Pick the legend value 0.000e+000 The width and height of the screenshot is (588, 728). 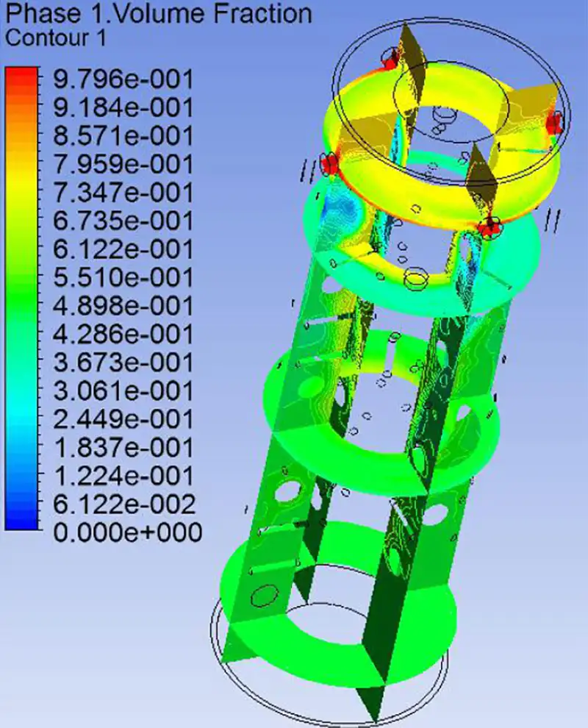(x=128, y=532)
